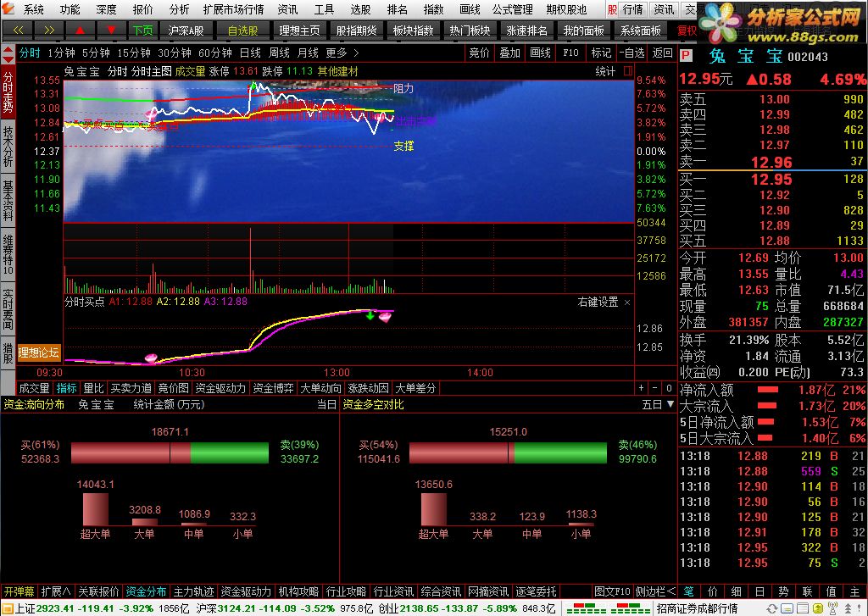Image resolution: width=868 pixels, height=616 pixels.
Task: Open the 公式管理 menu
Action: coord(512,9)
